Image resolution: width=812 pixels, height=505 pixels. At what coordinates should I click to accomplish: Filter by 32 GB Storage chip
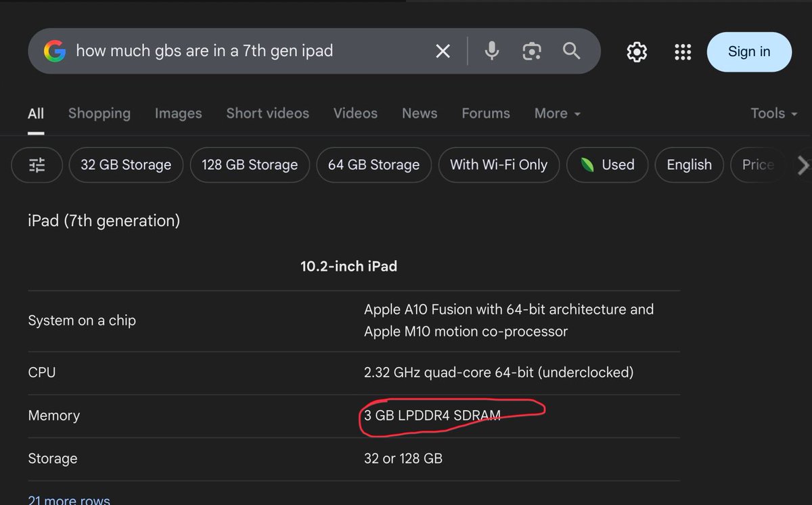pos(126,164)
